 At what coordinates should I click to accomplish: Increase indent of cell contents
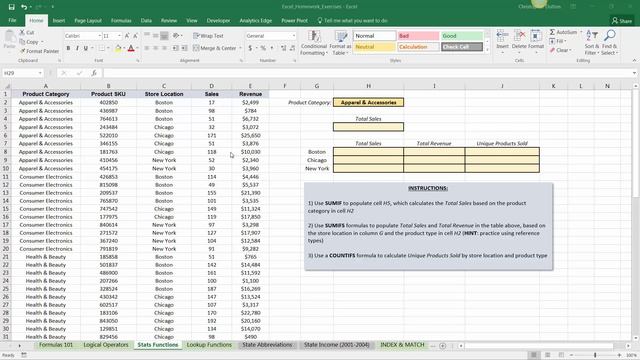tap(184, 48)
